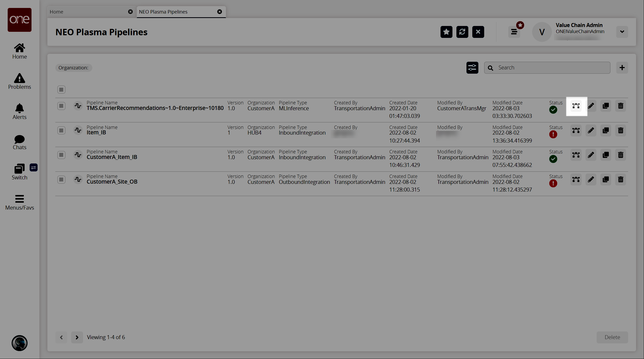This screenshot has height=359, width=644.
Task: Open pipeline diagram for TMS.CarrierRecommendations row
Action: click(576, 106)
